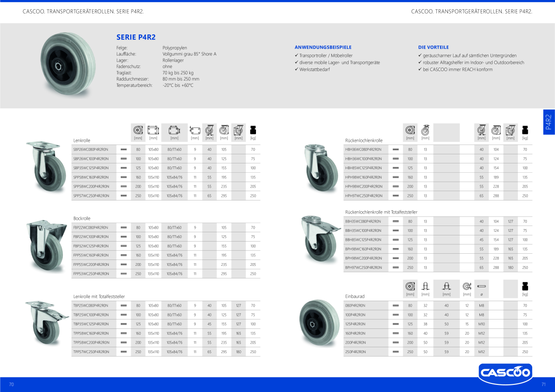Click wheel diameter icon in Rückenlochlenkrolle header
Screen dimensions: 555x392
[410, 130]
